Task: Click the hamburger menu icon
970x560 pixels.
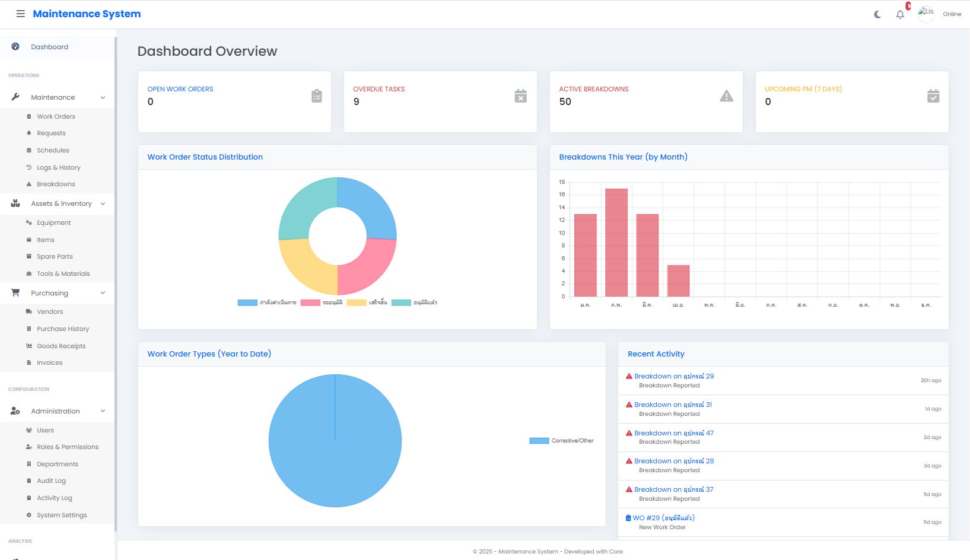Action: (x=20, y=14)
